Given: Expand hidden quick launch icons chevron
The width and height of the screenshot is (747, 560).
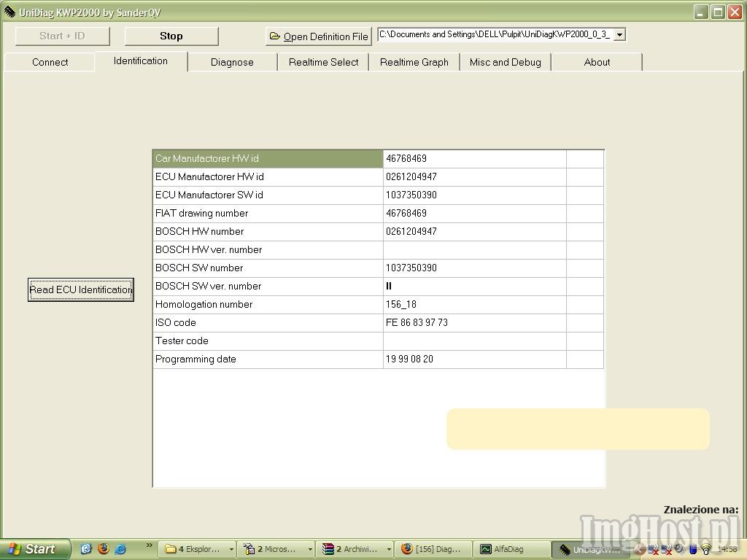Looking at the screenshot, I should (x=149, y=545).
